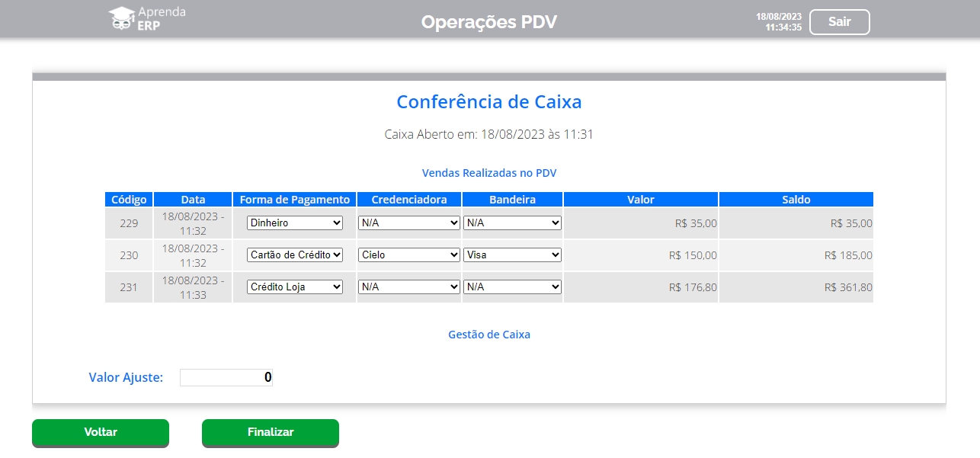Select sale code 230 cell
Image resolution: width=980 pixels, height=458 pixels.
[129, 255]
